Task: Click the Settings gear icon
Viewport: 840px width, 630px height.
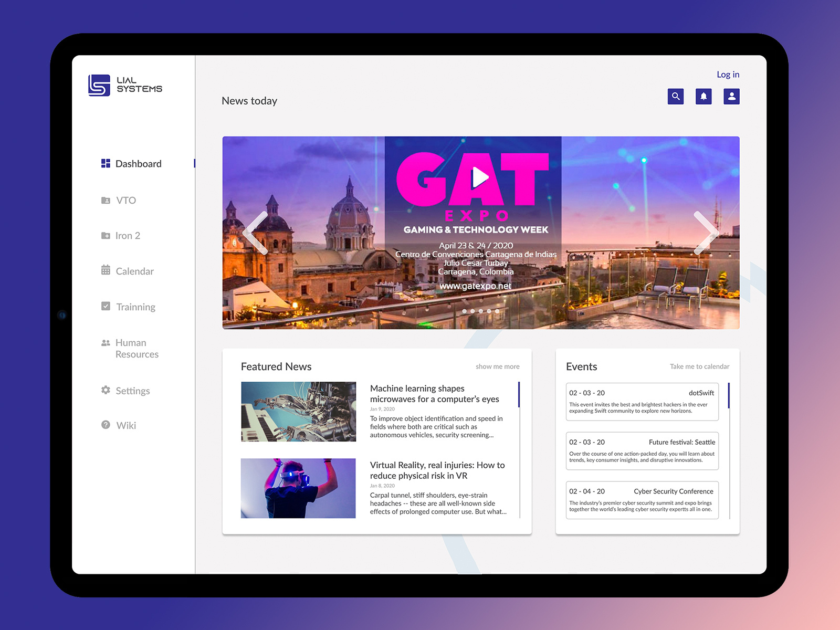Action: pyautogui.click(x=105, y=390)
